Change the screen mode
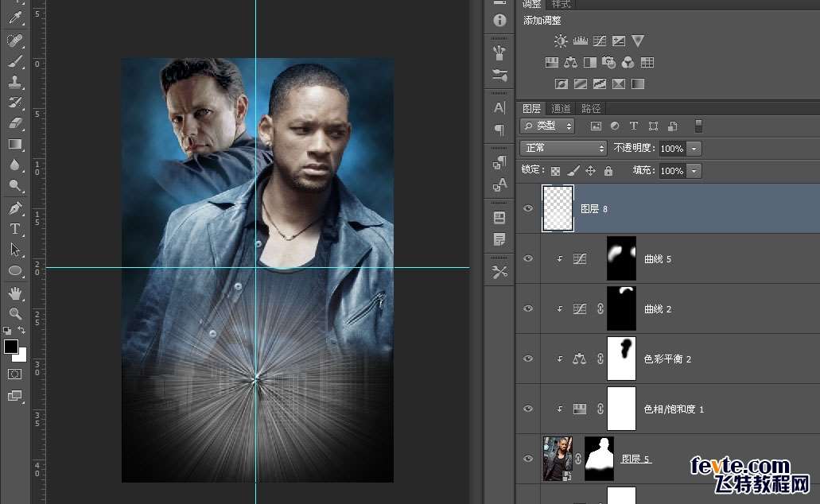This screenshot has width=820, height=504. pos(14,396)
